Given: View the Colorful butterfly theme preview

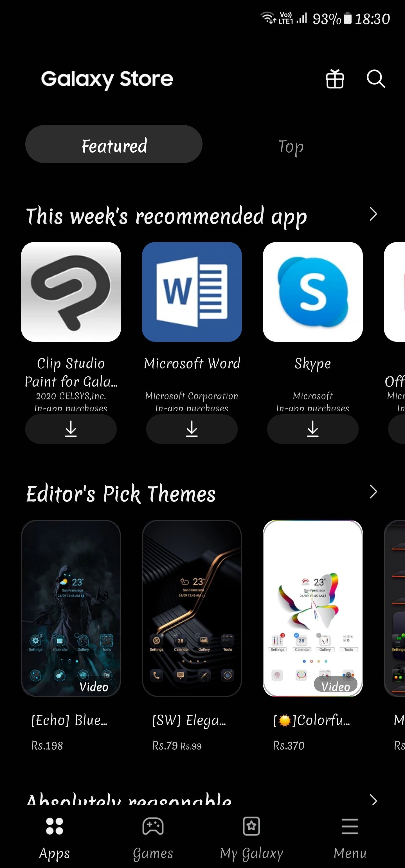Looking at the screenshot, I should point(312,608).
